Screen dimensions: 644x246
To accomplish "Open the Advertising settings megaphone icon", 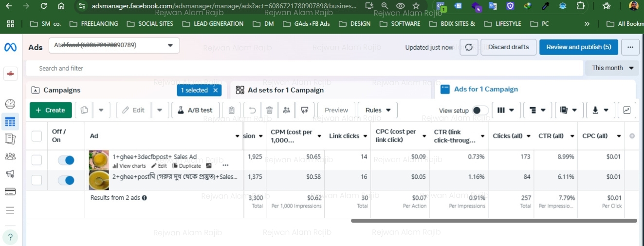I will (x=10, y=174).
